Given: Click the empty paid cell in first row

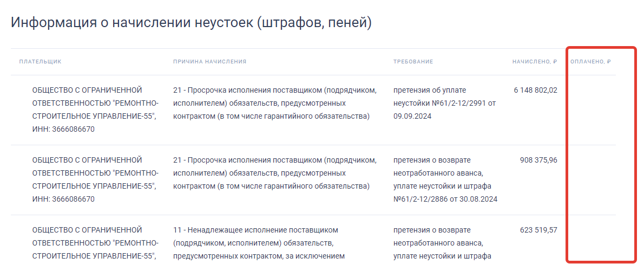Looking at the screenshot, I should click(590, 110).
